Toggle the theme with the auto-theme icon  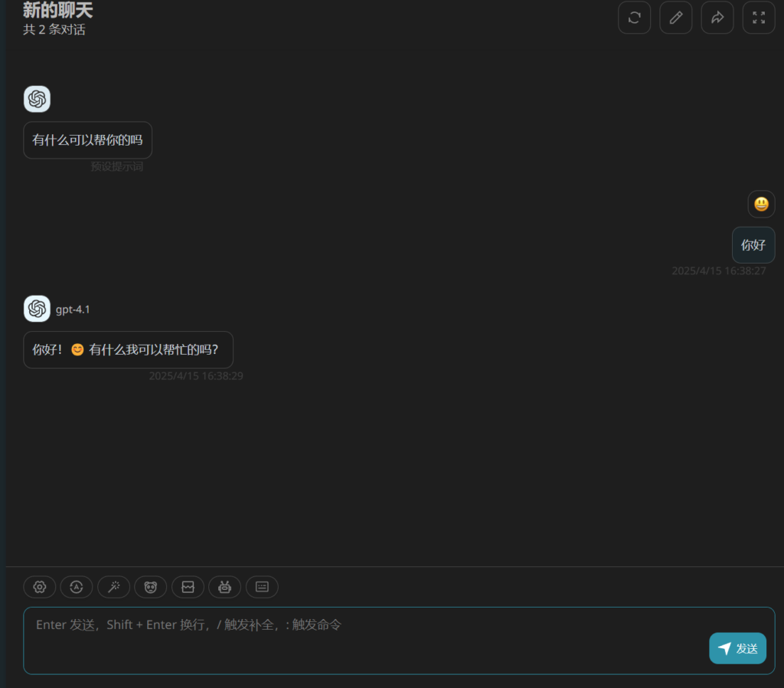77,587
